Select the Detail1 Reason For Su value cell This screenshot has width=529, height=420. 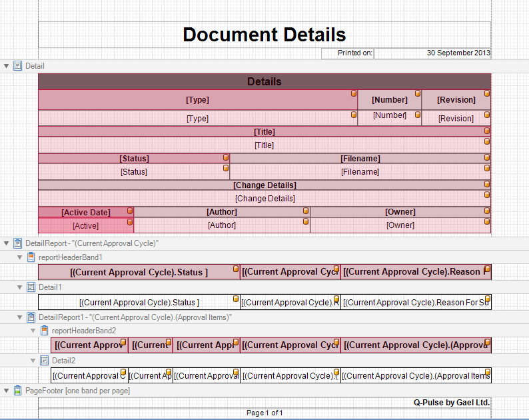pos(416,302)
